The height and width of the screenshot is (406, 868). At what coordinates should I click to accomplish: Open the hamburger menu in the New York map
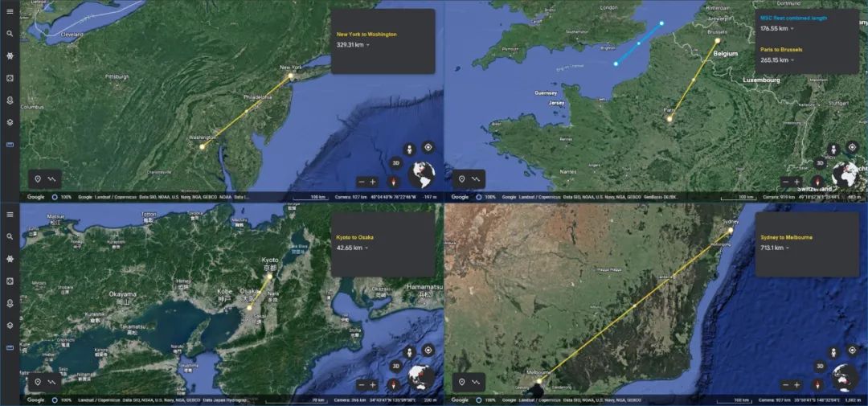point(10,11)
